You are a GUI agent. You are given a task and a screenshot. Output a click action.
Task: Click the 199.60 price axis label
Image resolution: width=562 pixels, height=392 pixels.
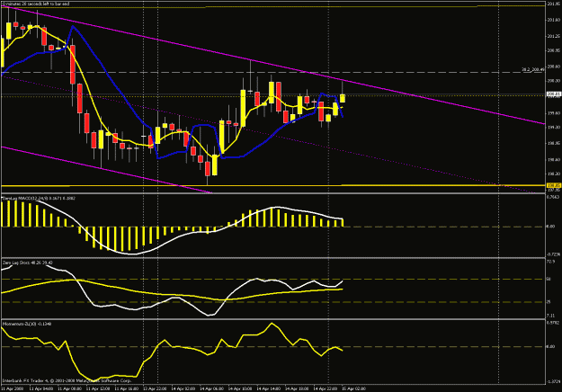[x=553, y=113]
